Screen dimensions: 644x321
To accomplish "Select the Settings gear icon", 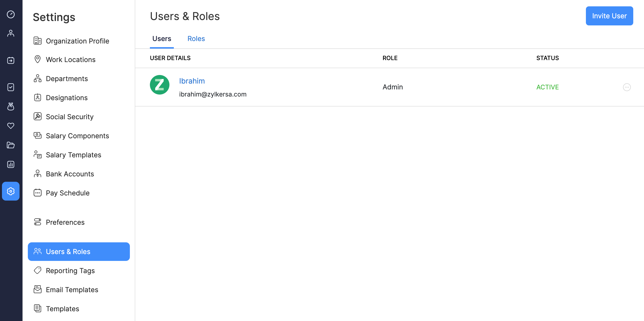I will pyautogui.click(x=10, y=191).
